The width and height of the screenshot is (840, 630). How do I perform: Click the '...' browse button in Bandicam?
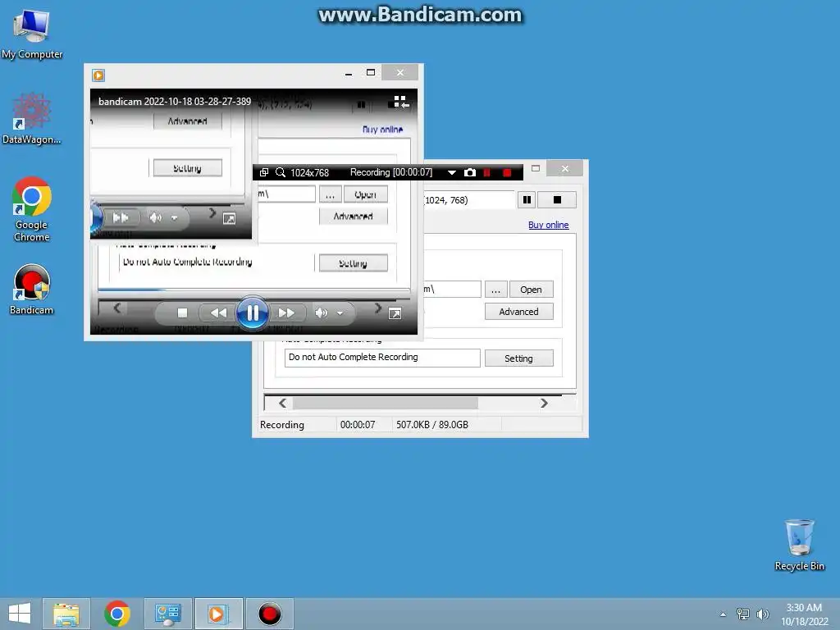coord(496,290)
